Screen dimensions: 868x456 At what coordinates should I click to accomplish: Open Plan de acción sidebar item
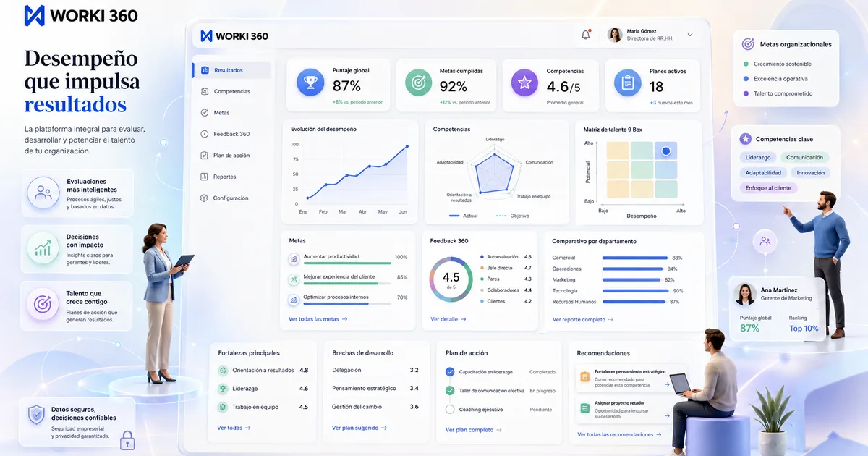tap(231, 156)
